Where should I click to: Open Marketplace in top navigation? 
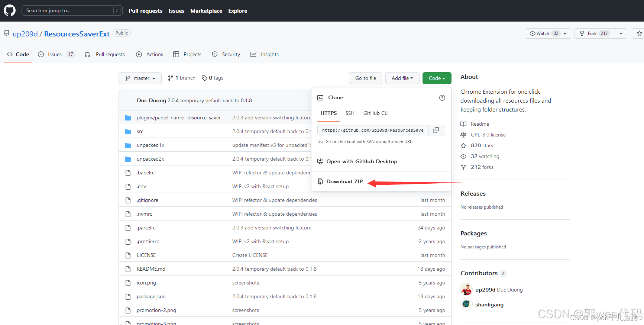coord(206,11)
